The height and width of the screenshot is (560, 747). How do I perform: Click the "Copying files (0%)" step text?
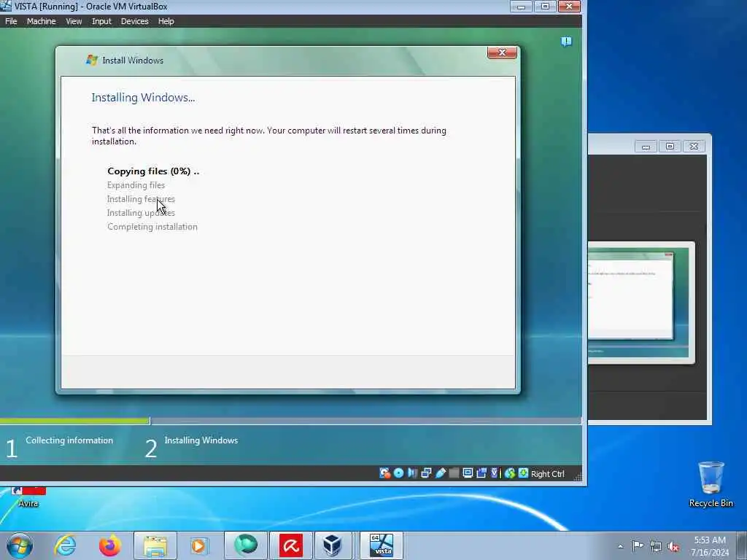[x=153, y=171]
